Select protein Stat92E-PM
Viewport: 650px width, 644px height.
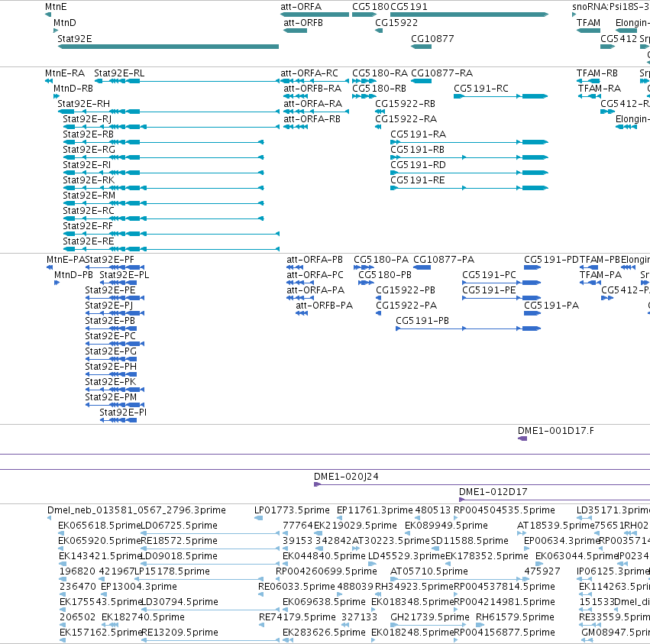115,405
